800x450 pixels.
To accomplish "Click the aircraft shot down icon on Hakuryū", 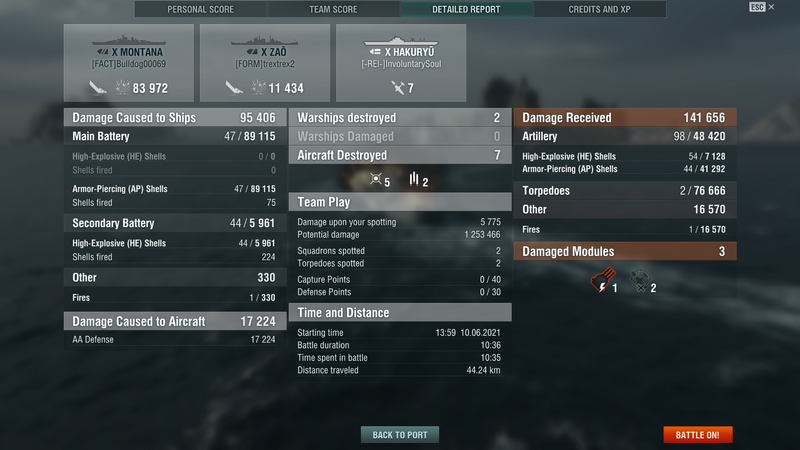I will click(x=398, y=88).
